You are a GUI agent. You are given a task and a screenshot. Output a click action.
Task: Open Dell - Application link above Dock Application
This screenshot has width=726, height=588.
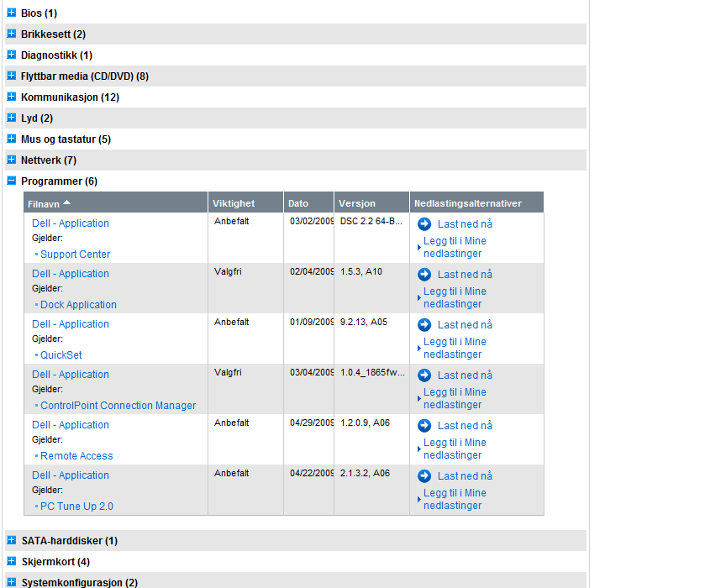tap(71, 274)
